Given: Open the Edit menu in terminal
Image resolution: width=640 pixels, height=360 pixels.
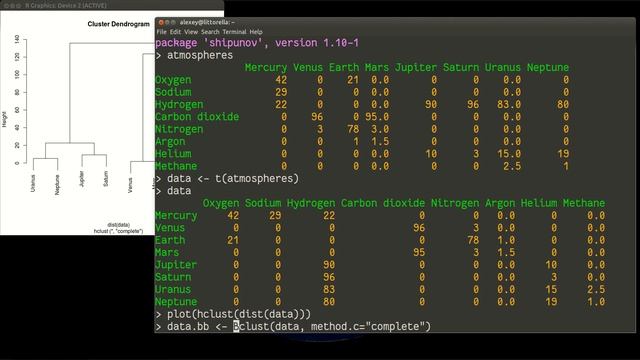Looking at the screenshot, I should 175,32.
